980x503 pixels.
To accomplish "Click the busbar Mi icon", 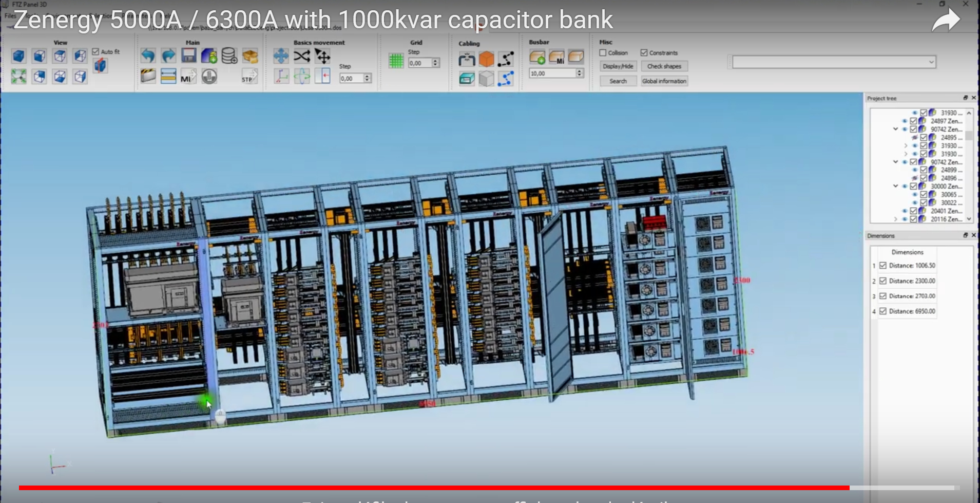I will [557, 57].
